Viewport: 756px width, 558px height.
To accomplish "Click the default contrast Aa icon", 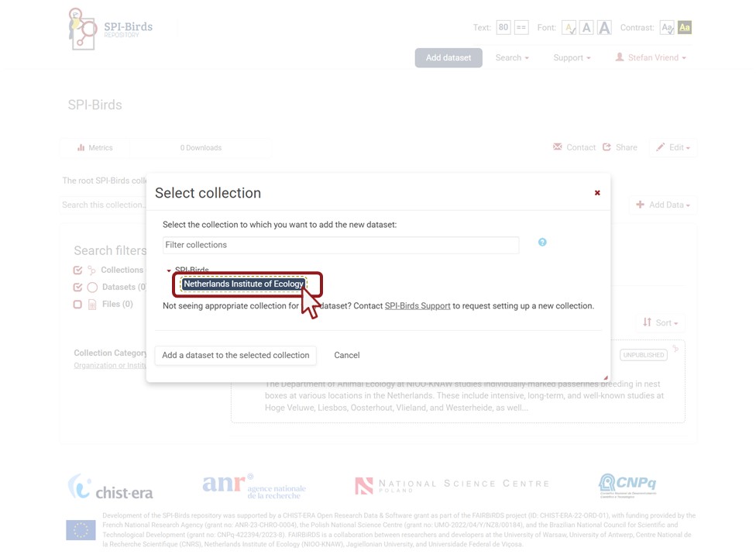I will (x=666, y=28).
